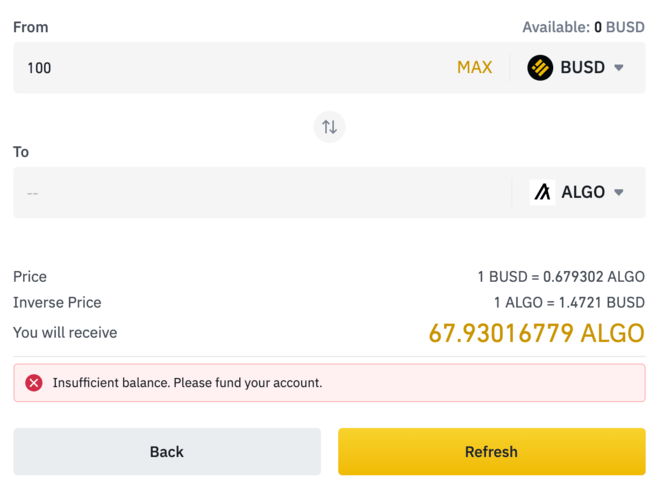
Task: Click the Inverse Price label
Action: [57, 302]
